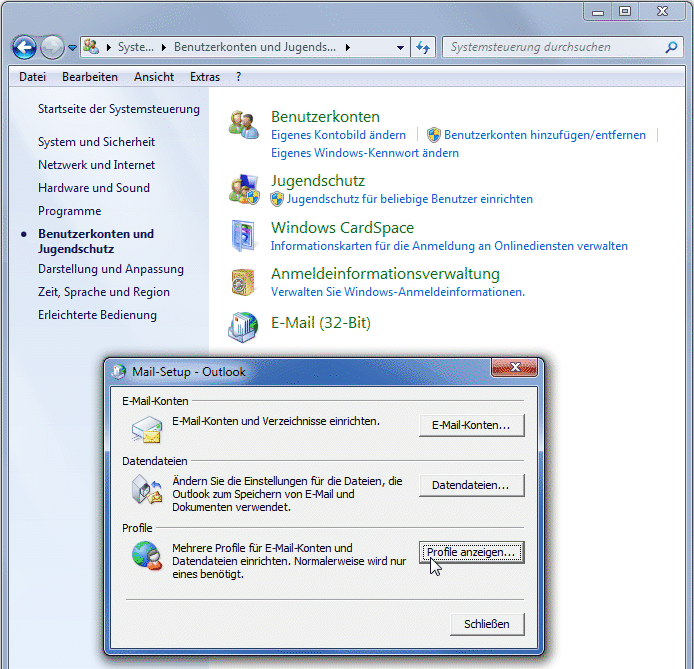Click Benutzerkonten hinzufügen/entfernen
The image size is (694, 669).
(x=545, y=135)
